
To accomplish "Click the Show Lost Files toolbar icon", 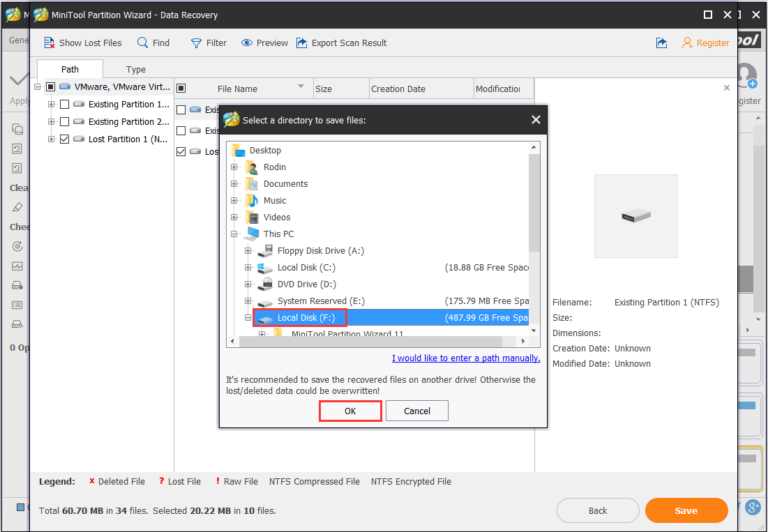I will [50, 43].
